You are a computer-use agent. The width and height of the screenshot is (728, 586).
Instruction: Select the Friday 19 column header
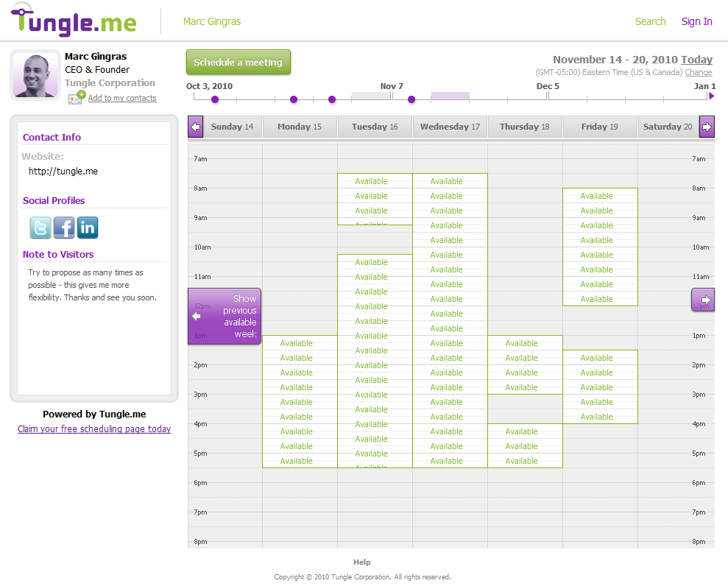click(x=599, y=127)
